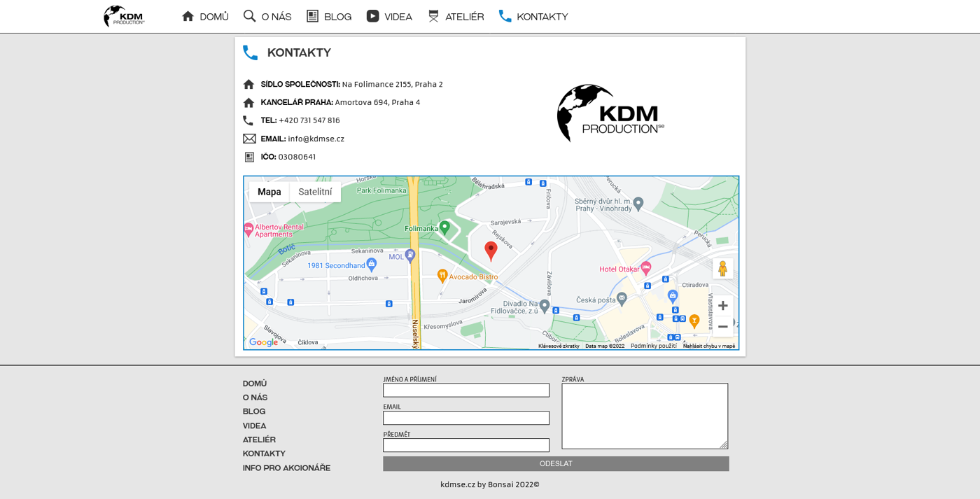
Task: Open Klávesové zkratky on the map
Action: pyautogui.click(x=559, y=346)
